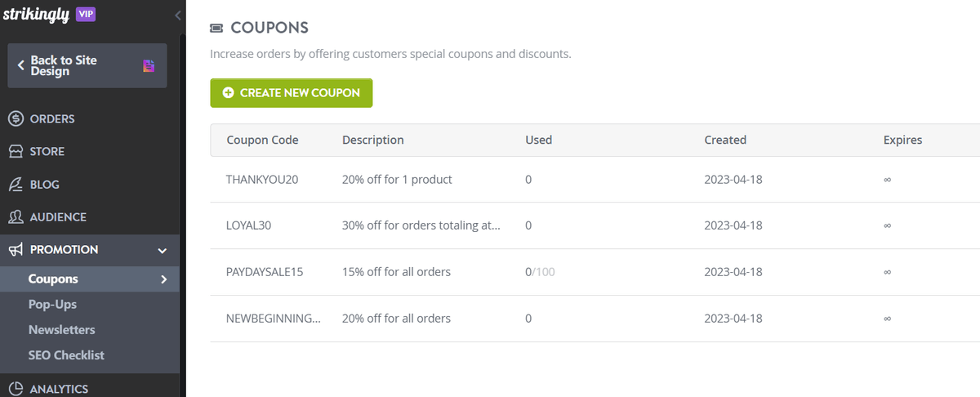Screen dimensions: 980x397
Task: Open the THANKYOU20 coupon
Action: [x=262, y=179]
